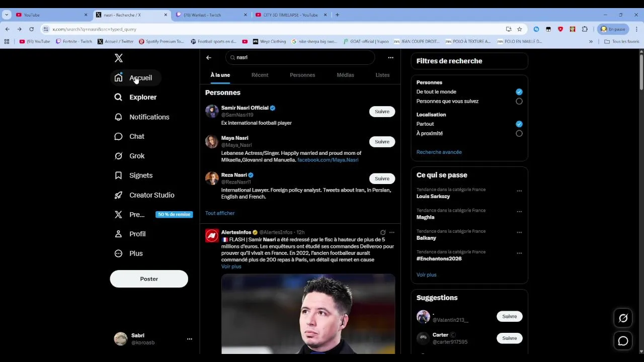This screenshot has height=362, width=644.
Task: Open new browser tab with plus button
Action: (337, 15)
